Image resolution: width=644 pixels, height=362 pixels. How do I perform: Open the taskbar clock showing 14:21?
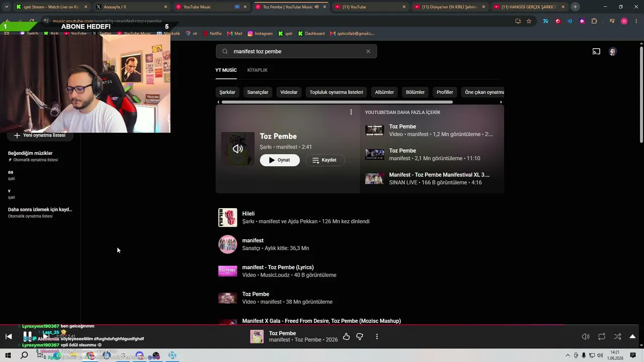[615, 355]
